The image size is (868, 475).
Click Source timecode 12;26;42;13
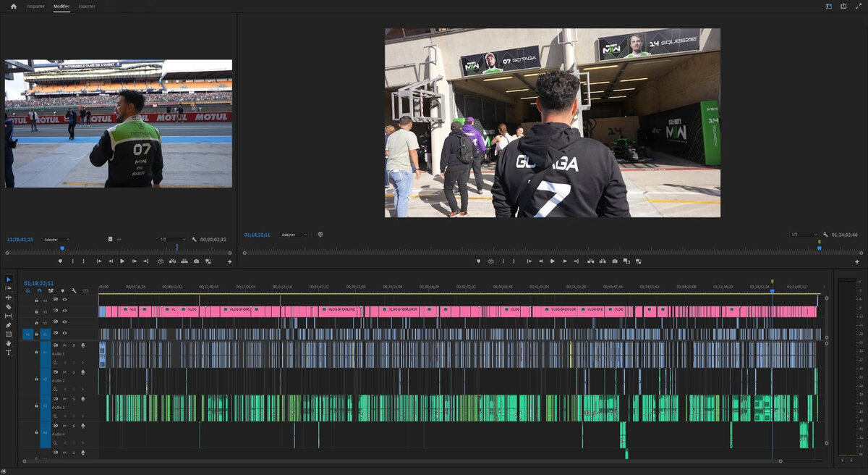click(x=20, y=240)
